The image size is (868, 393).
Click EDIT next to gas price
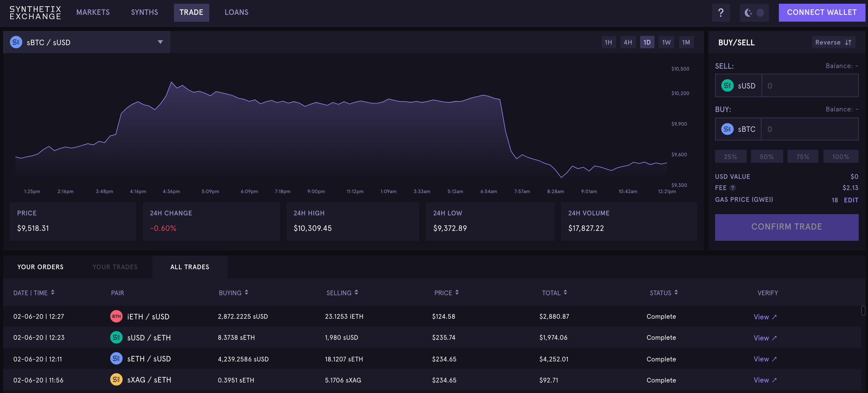coord(851,200)
